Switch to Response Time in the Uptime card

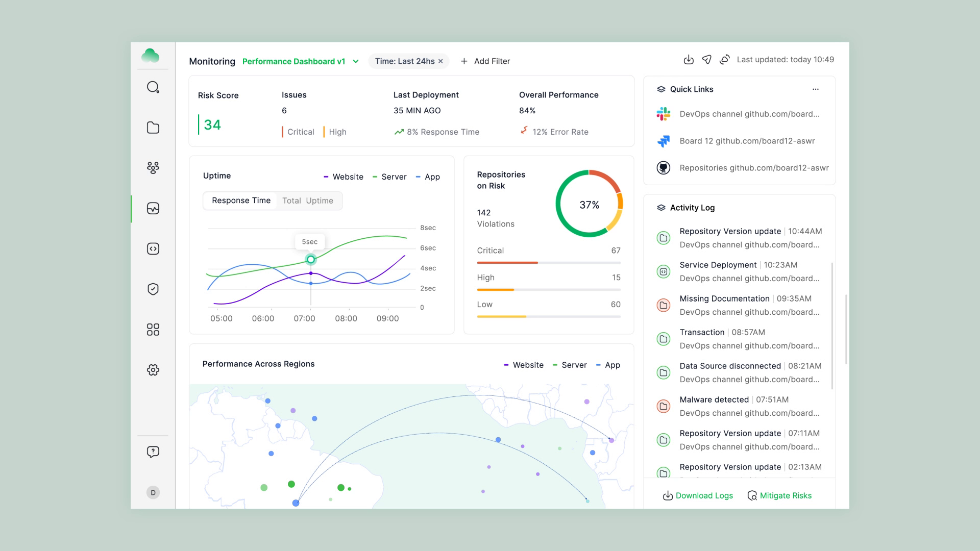coord(241,201)
